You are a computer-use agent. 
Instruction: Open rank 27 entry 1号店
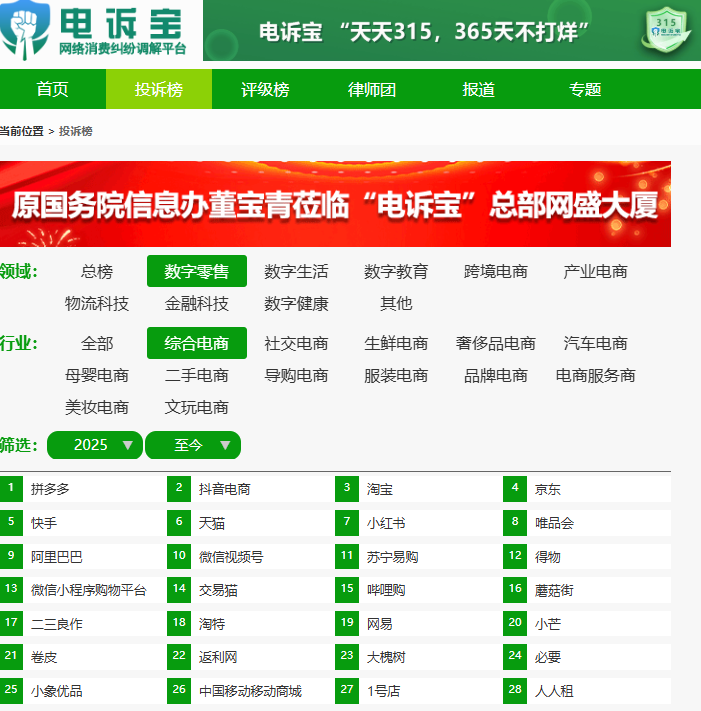point(384,691)
